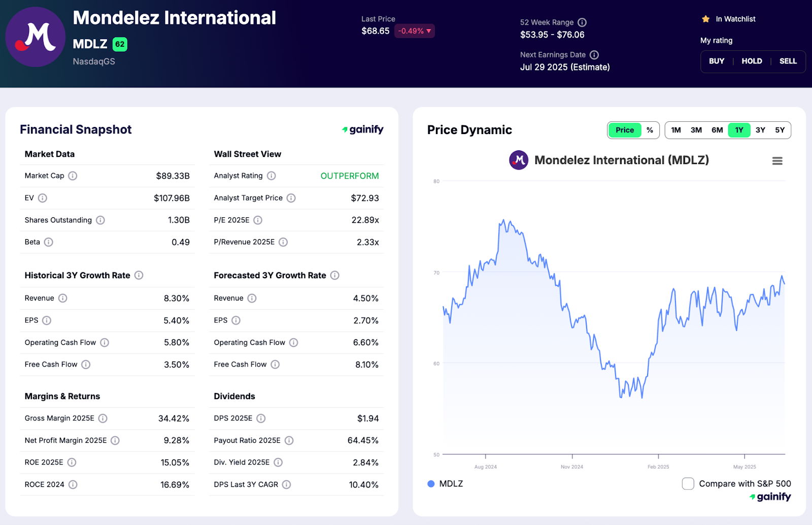Viewport: 812px width, 525px height.
Task: Open the P/E 2025E info icon
Action: (258, 220)
